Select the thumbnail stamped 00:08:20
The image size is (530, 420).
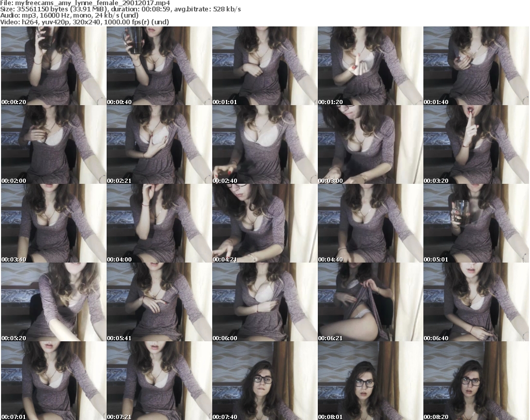(476, 381)
